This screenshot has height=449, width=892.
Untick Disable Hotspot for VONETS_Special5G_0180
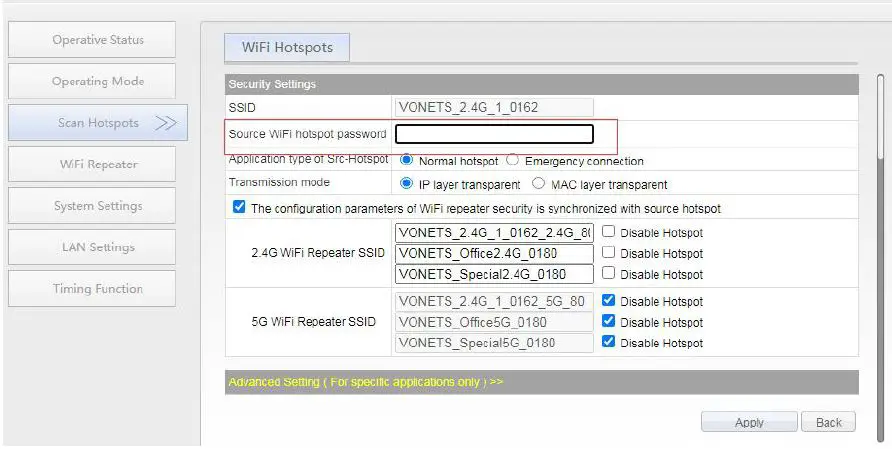coord(608,341)
